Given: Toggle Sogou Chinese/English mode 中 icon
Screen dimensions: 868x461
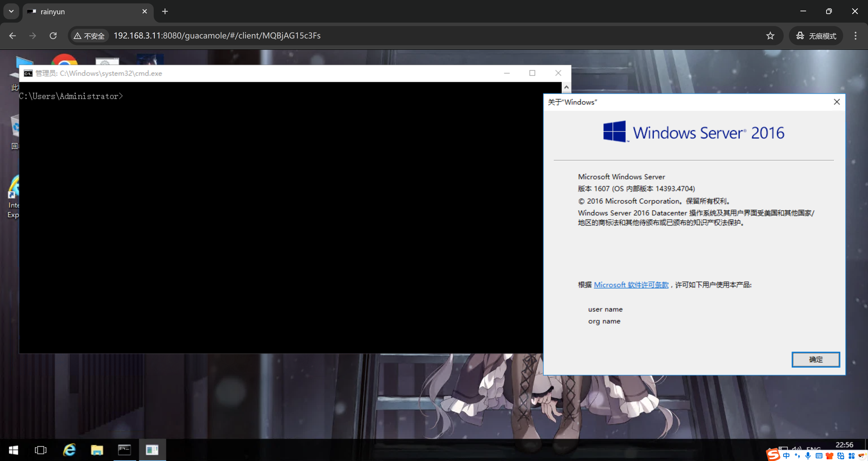Looking at the screenshot, I should point(786,456).
